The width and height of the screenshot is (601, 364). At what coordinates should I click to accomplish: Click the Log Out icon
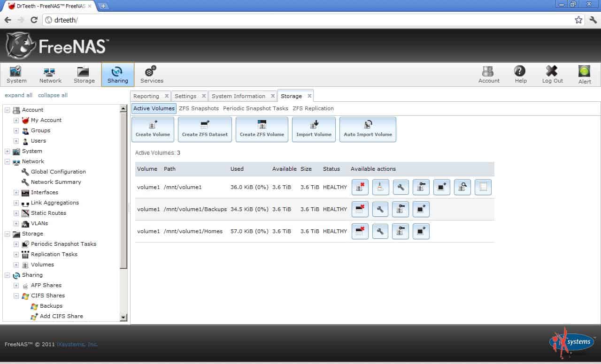[x=552, y=75]
